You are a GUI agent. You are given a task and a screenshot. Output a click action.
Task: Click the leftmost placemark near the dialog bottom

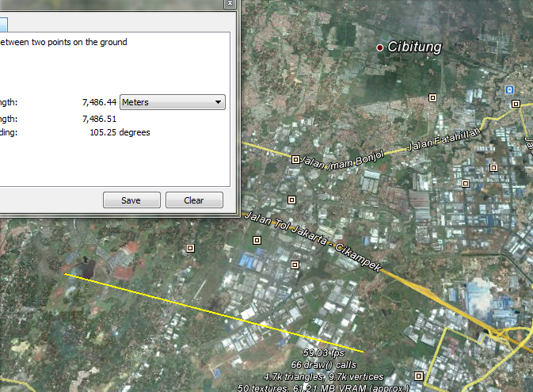190,248
